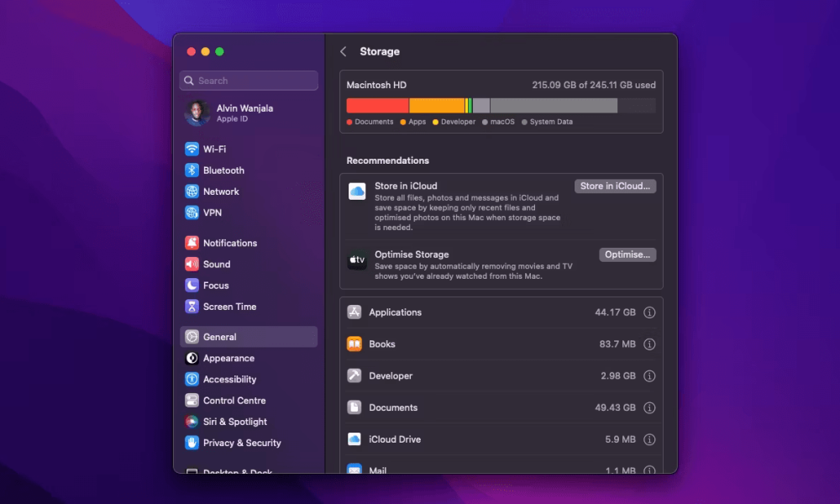Select Focus in the sidebar
This screenshot has height=504, width=840.
coord(216,286)
